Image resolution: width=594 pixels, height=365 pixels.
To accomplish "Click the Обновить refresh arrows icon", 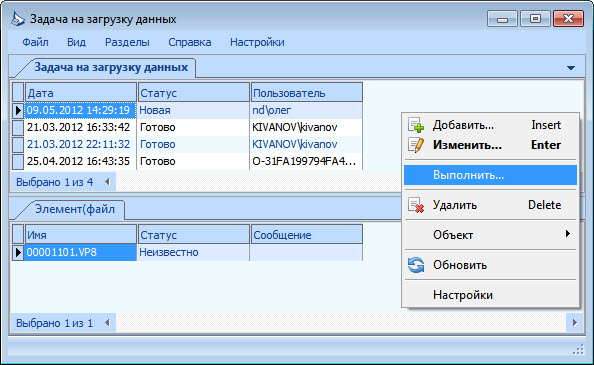I will [416, 265].
